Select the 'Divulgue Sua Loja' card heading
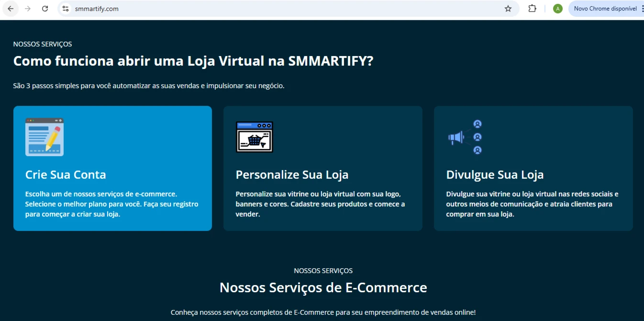Image resolution: width=644 pixels, height=321 pixels. [495, 174]
